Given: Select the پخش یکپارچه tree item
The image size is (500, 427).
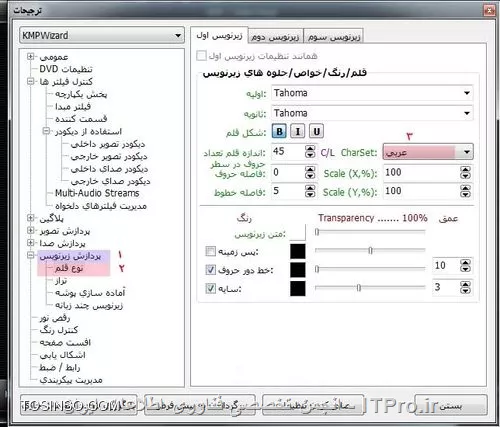Looking at the screenshot, I should click(x=81, y=94).
